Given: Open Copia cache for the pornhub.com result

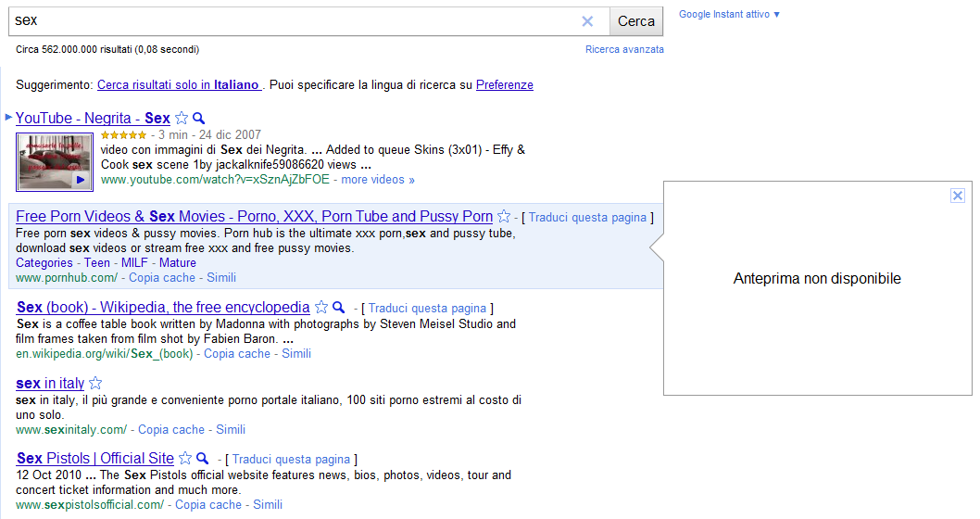Looking at the screenshot, I should click(162, 278).
